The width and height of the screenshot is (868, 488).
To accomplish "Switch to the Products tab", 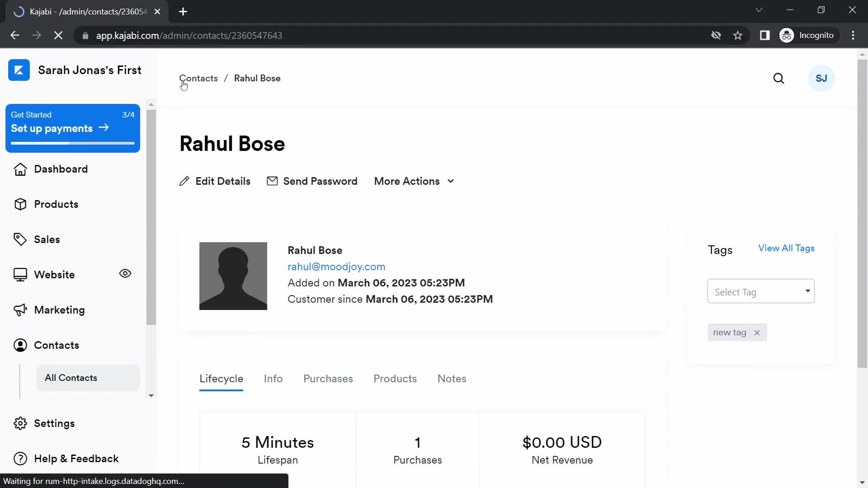I will [395, 379].
